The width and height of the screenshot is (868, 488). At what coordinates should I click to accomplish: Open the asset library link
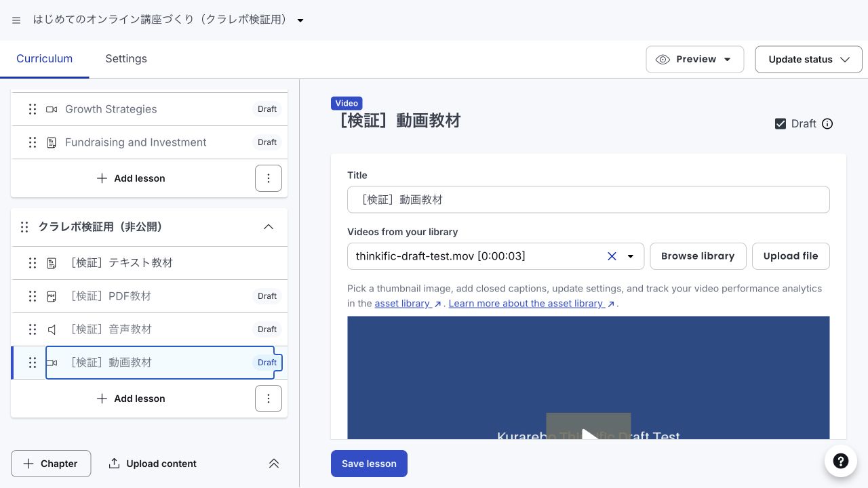click(408, 304)
